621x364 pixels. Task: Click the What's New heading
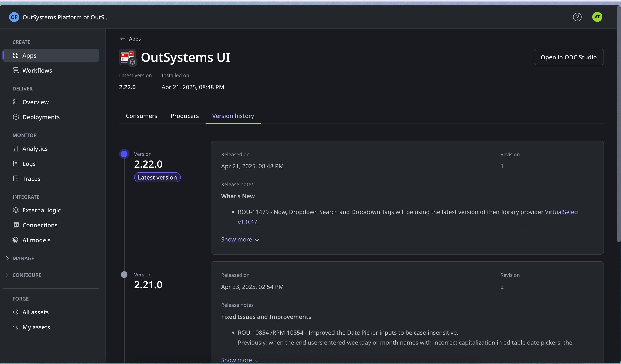pos(238,196)
